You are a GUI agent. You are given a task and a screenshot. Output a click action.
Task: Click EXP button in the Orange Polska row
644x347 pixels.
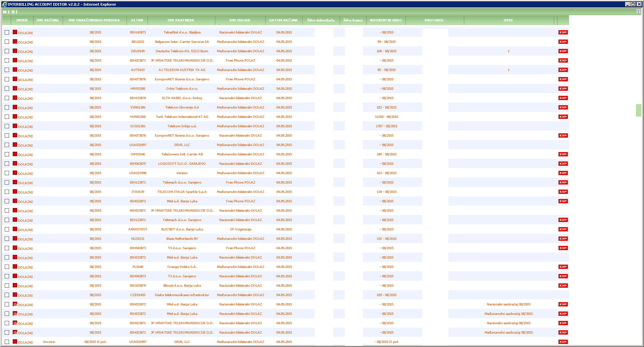coord(563,267)
